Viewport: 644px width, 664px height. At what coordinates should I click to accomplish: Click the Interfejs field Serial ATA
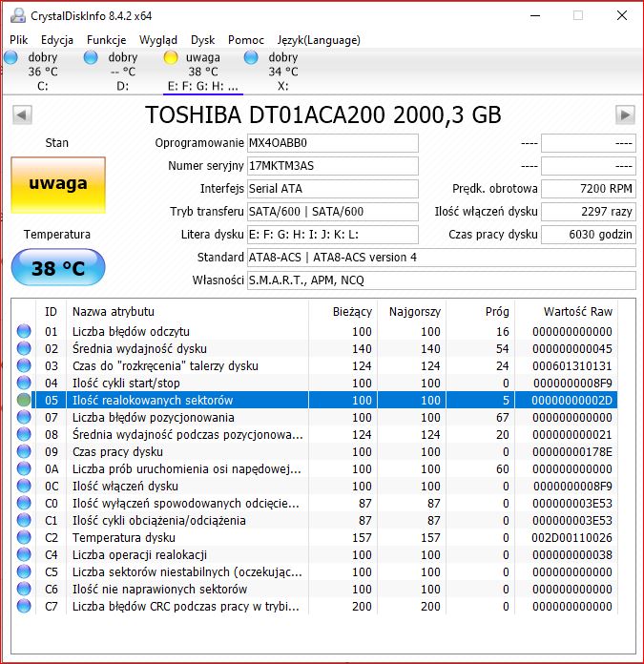tap(333, 189)
